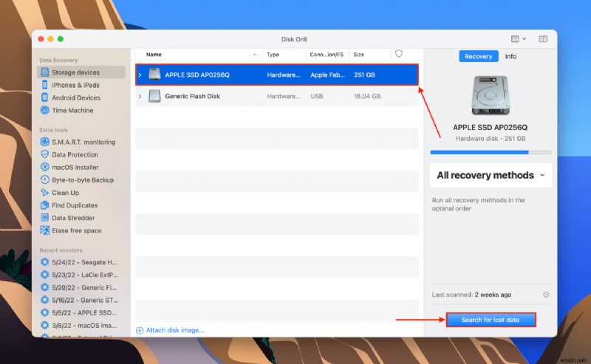Open Clean Up tool

tap(65, 193)
